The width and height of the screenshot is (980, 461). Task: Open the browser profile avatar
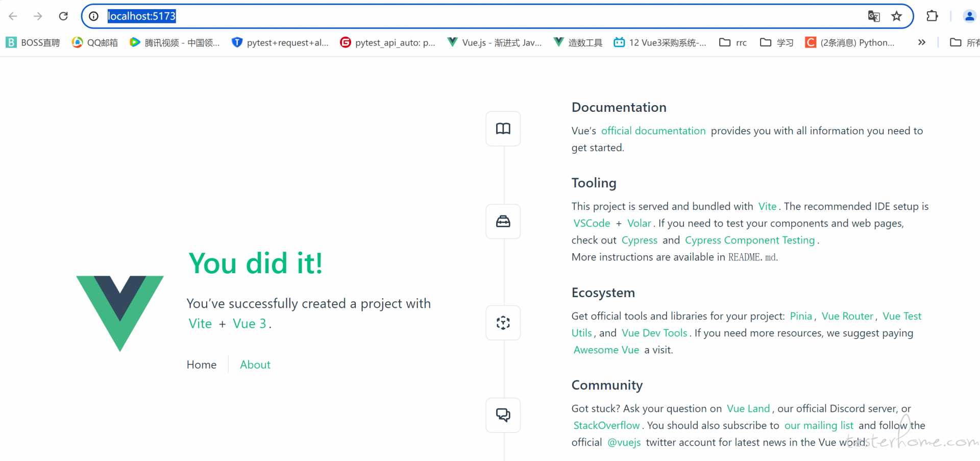[969, 16]
